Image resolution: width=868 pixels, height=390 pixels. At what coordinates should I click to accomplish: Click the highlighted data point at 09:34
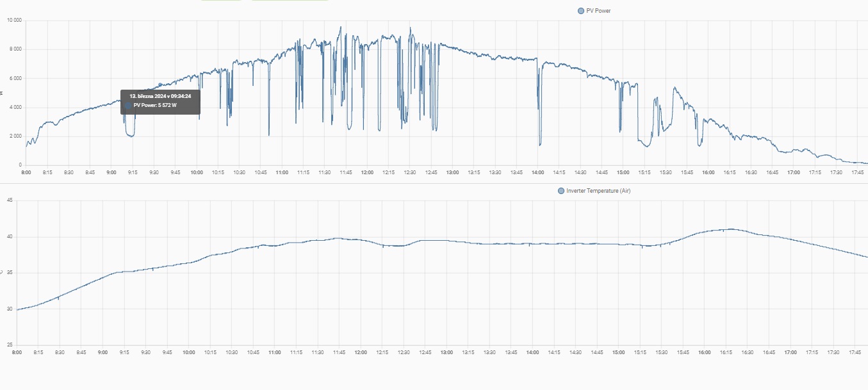point(160,85)
